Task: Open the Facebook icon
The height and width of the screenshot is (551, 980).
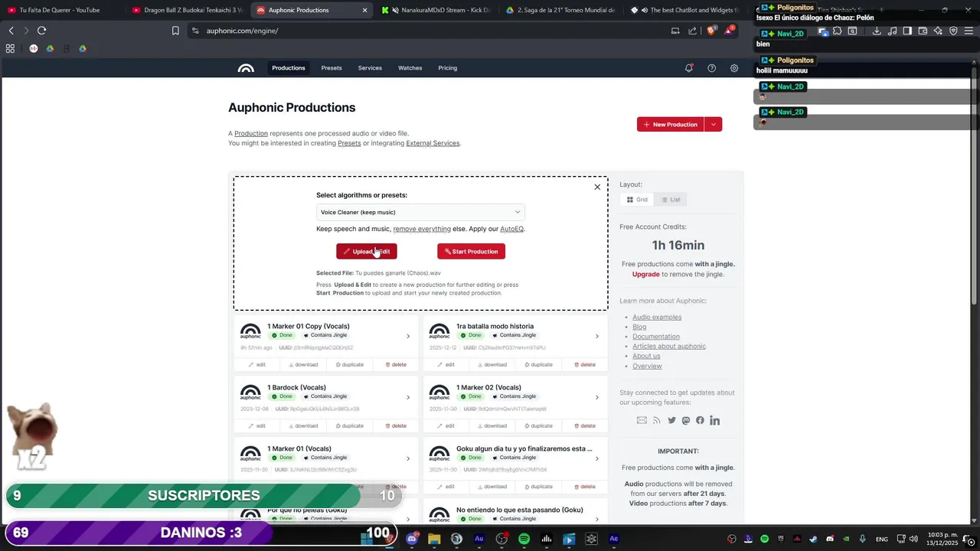Action: click(700, 420)
